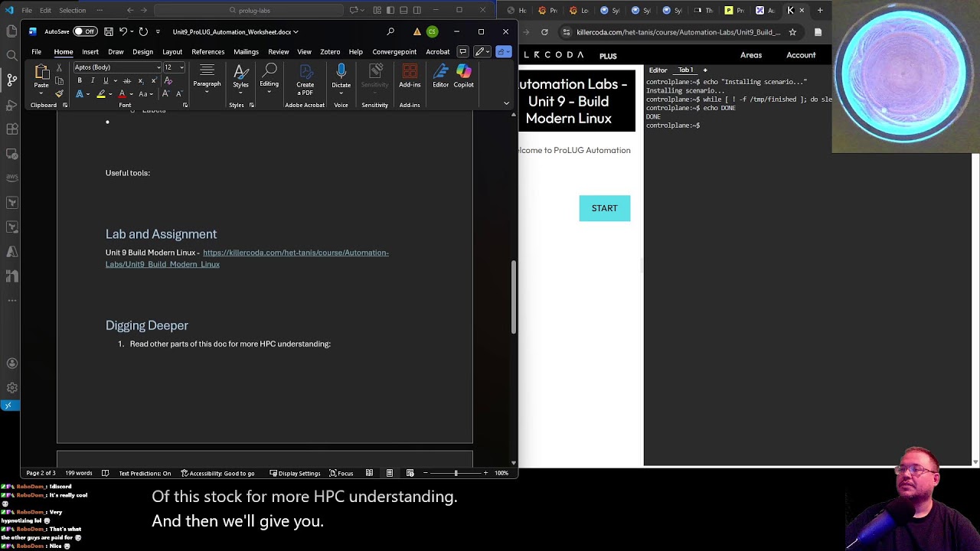Apply strikethrough formatting
Image resolution: width=980 pixels, height=551 pixels.
click(x=127, y=80)
